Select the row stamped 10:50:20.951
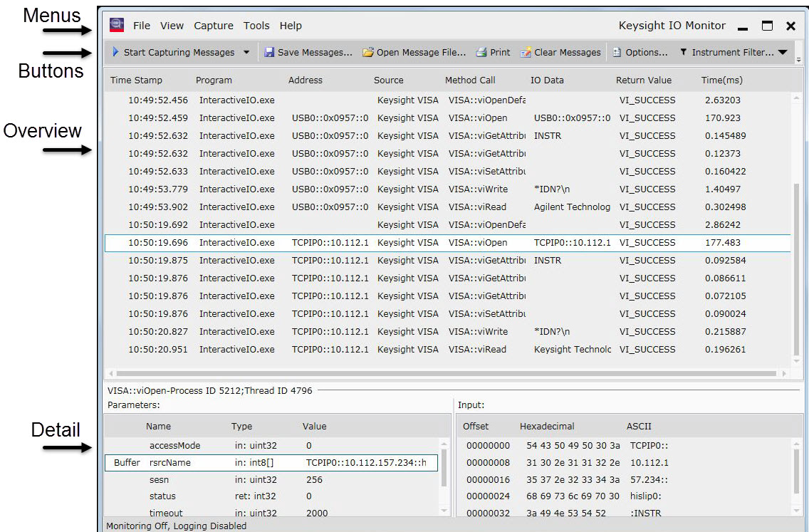Screen dimensions: 809x532 click(x=447, y=350)
